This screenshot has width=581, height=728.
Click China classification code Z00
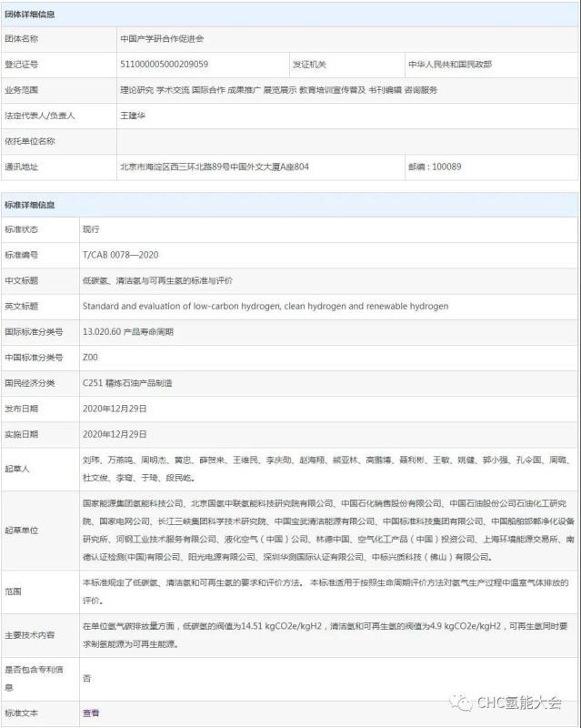[89, 358]
